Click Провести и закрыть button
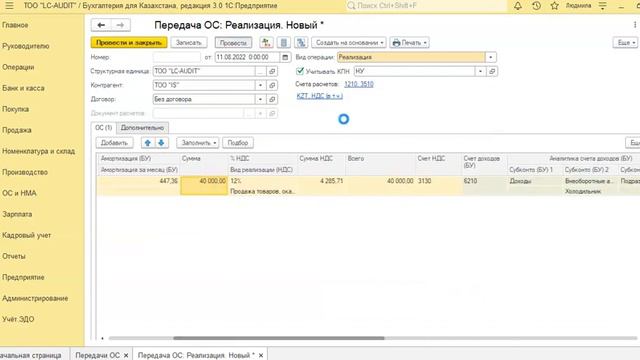The width and height of the screenshot is (640, 360). click(129, 42)
